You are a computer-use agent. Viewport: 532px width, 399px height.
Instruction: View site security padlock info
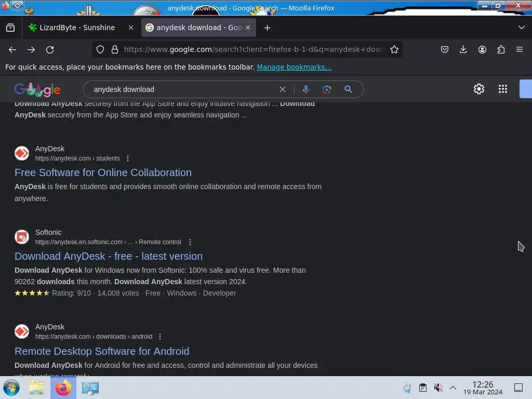(115, 49)
